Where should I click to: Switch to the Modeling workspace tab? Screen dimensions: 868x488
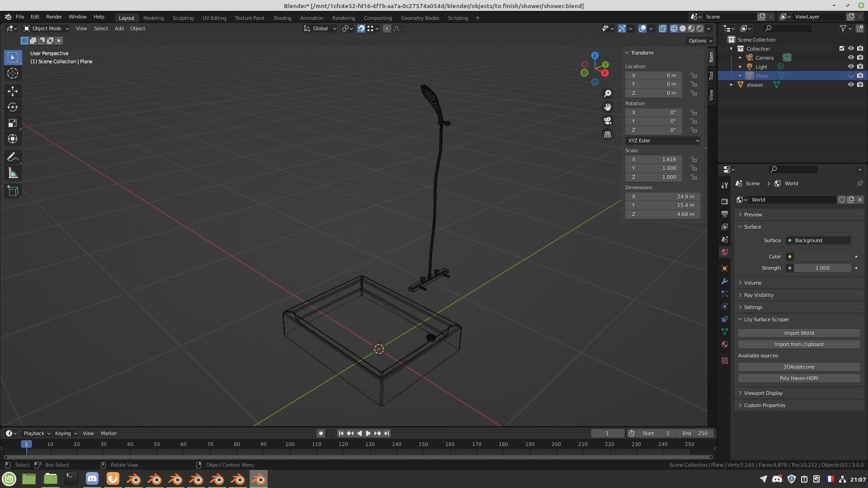[153, 18]
